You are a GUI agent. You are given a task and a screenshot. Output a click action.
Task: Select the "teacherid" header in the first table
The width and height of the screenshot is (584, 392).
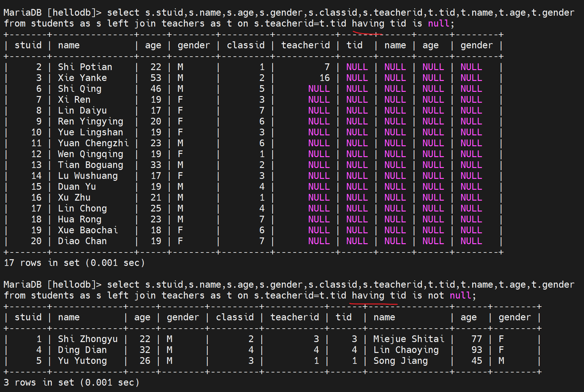tap(305, 45)
